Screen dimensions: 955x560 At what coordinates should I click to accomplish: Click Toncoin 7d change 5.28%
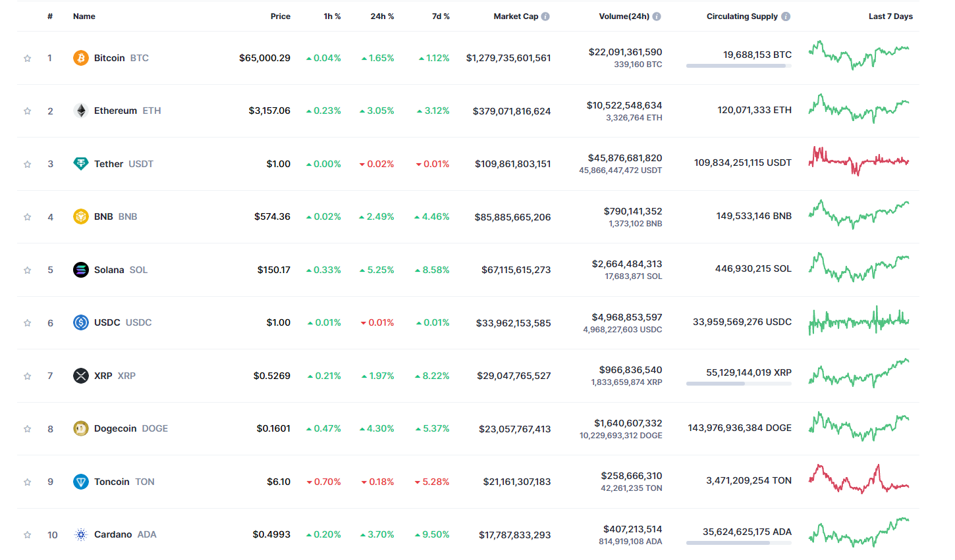coord(432,482)
